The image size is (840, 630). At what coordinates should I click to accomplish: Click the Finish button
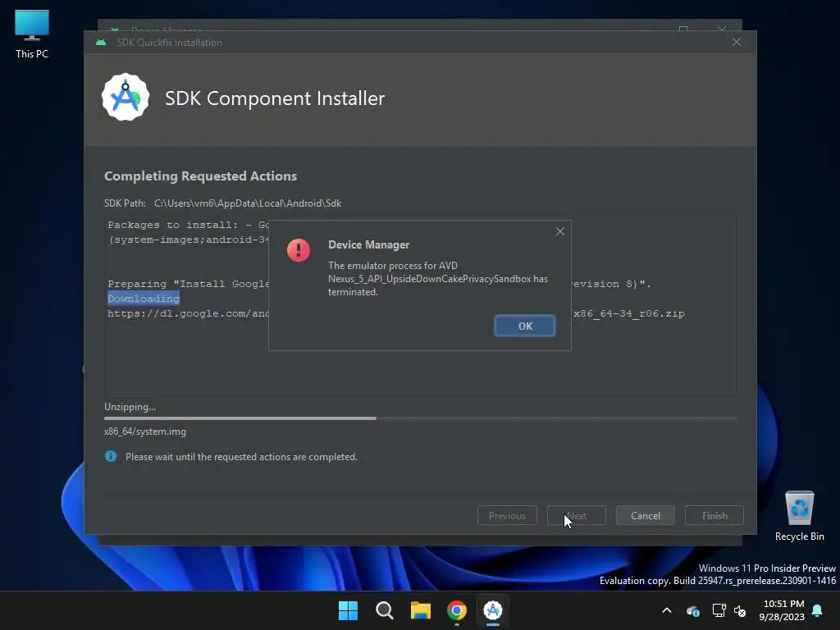click(x=714, y=515)
